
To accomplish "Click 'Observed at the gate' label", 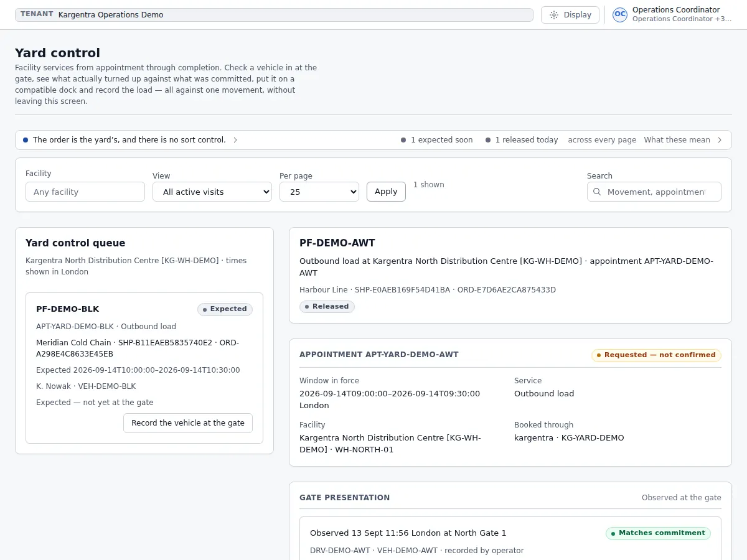I will (682, 498).
